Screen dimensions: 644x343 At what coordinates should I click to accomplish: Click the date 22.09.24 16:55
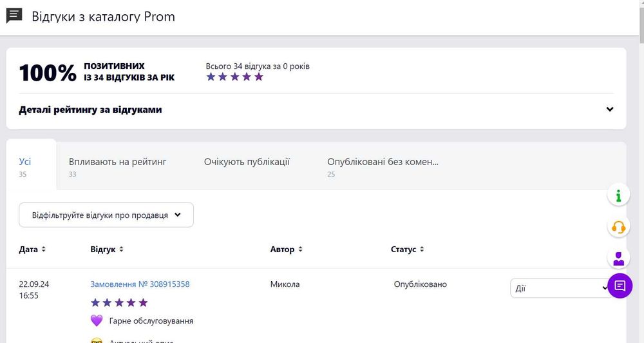(34, 290)
